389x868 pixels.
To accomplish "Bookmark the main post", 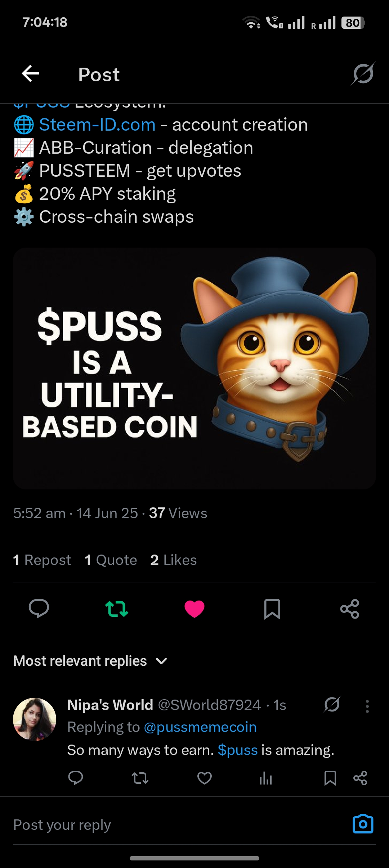I will point(272,609).
